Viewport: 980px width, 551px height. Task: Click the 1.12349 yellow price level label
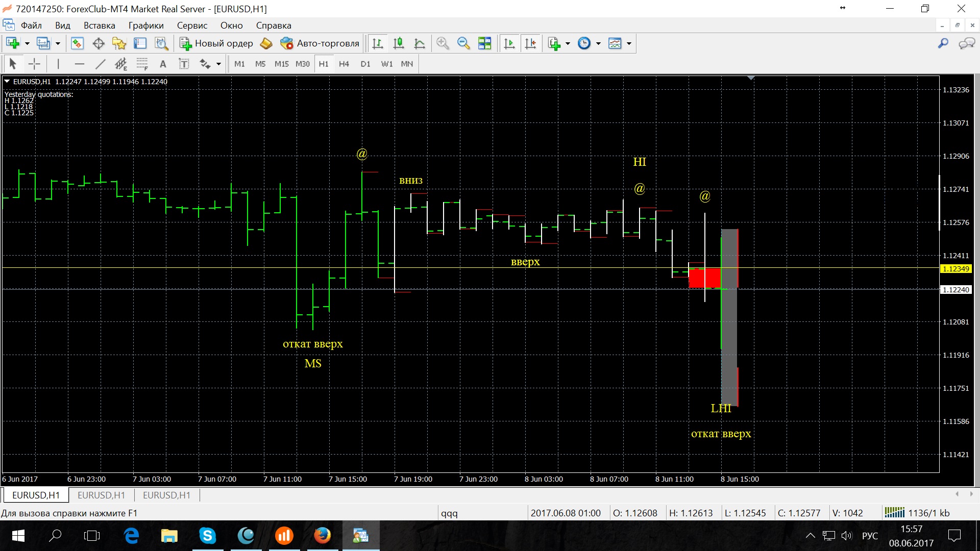tap(955, 269)
